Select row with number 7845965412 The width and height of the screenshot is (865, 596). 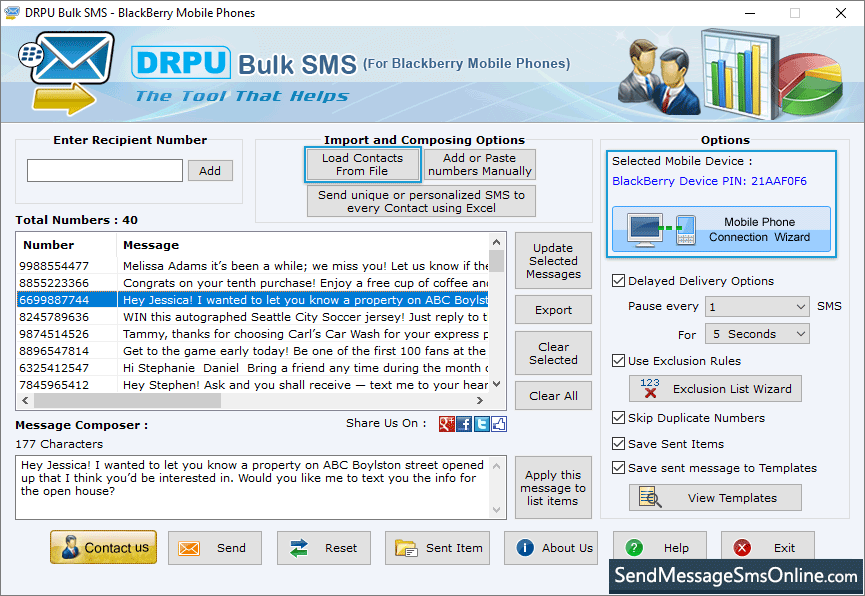pyautogui.click(x=253, y=385)
